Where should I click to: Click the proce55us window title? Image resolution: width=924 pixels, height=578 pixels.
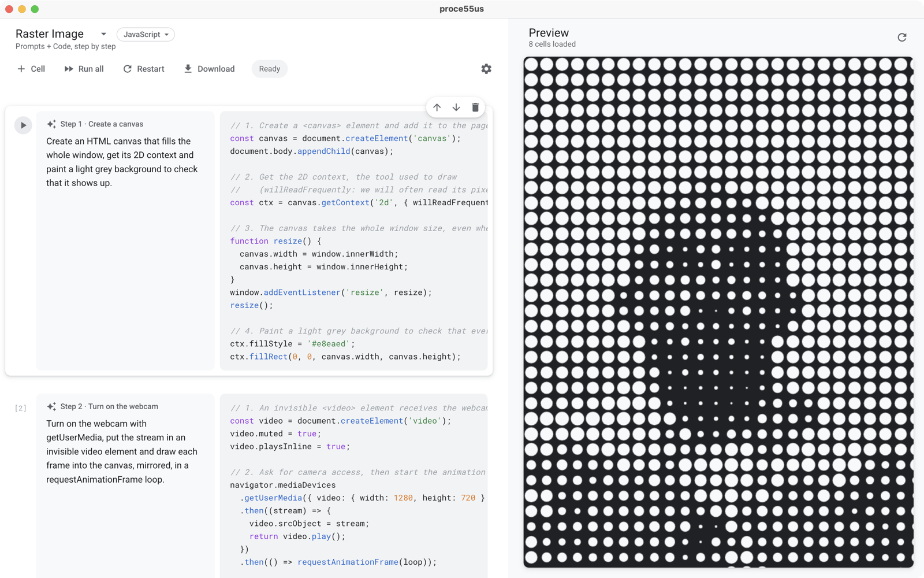[x=461, y=9]
